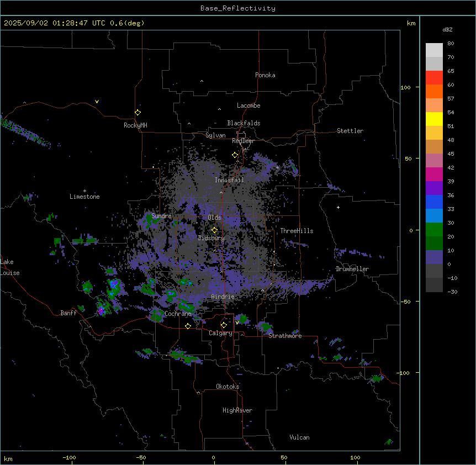Click the Lake Louise label
Screen dimensions: 476x465
(x=10, y=267)
